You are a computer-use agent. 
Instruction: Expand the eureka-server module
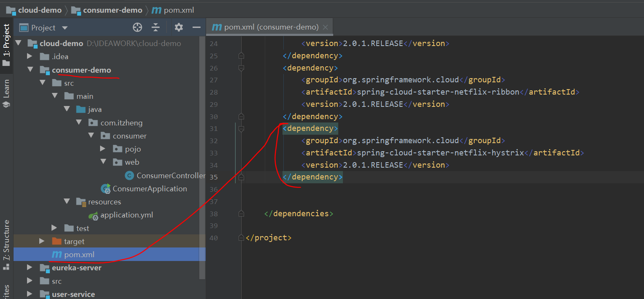point(30,267)
